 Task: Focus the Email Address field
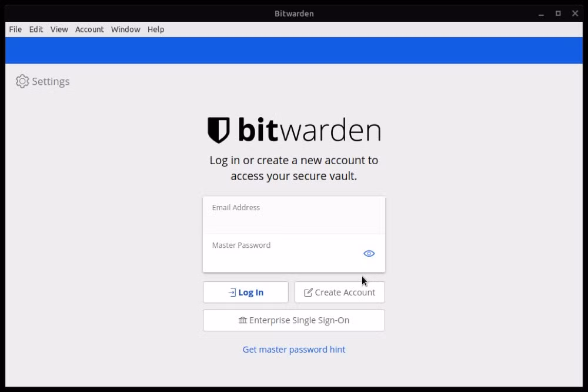[294, 215]
